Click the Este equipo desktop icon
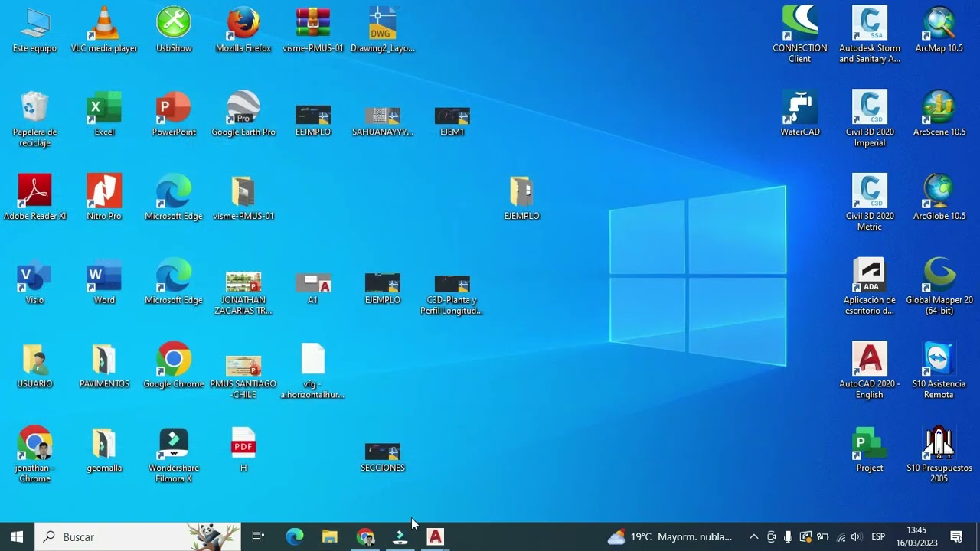 [x=35, y=30]
